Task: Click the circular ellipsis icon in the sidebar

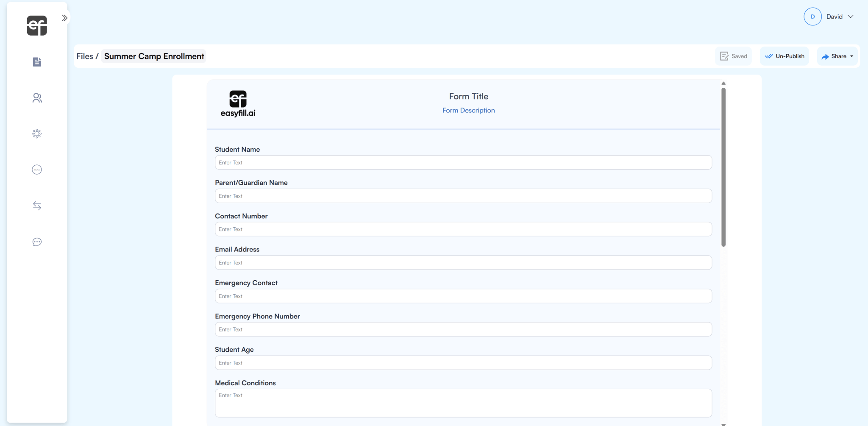Action: pos(37,170)
